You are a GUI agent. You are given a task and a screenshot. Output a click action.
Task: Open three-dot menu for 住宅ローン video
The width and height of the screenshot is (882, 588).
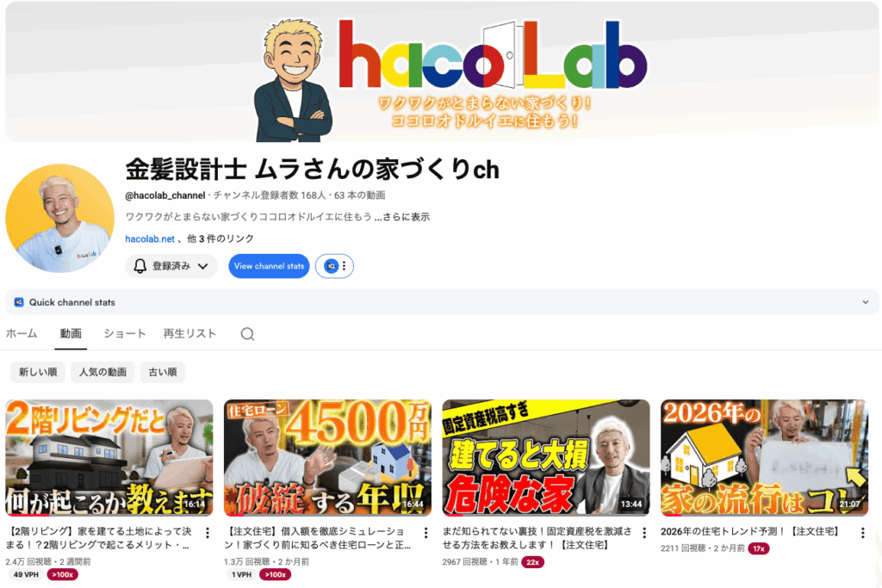425,532
